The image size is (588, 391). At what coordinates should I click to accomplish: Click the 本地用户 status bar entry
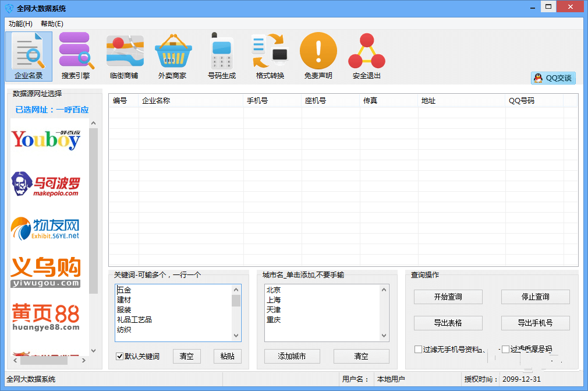point(391,379)
